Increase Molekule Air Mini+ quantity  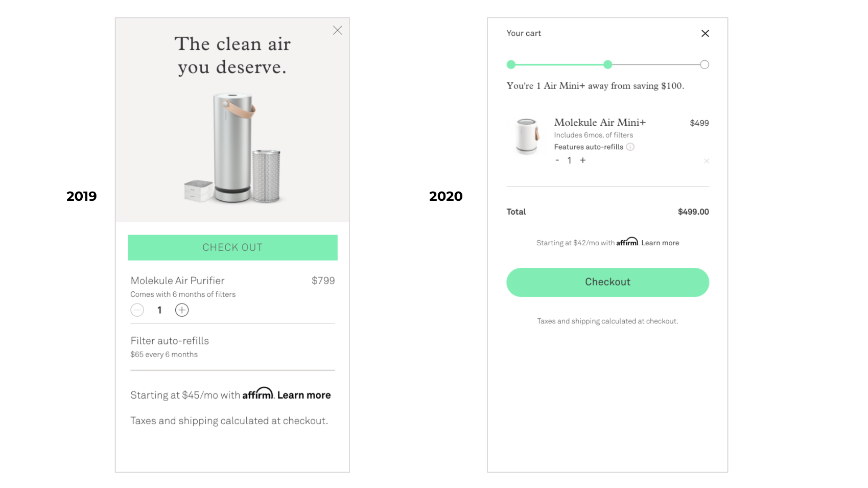click(582, 160)
